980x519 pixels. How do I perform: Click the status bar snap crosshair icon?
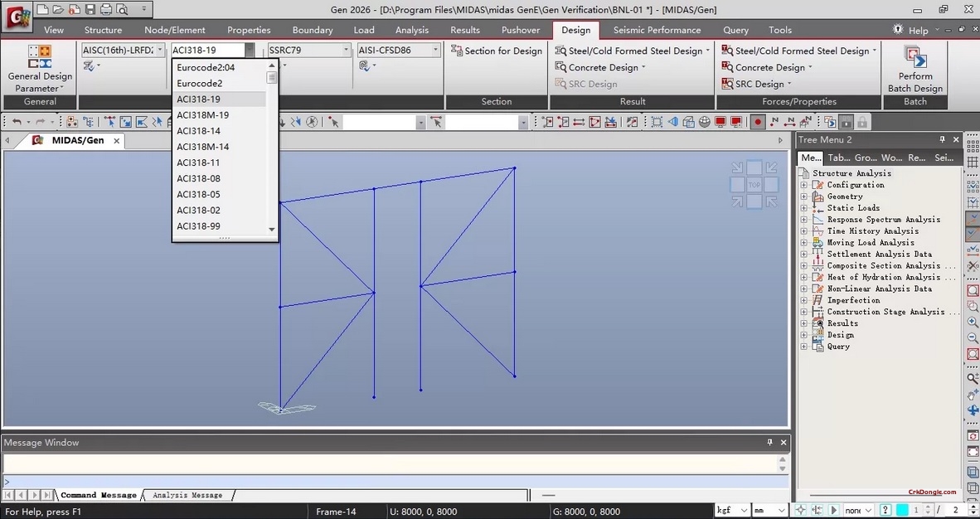coord(801,510)
